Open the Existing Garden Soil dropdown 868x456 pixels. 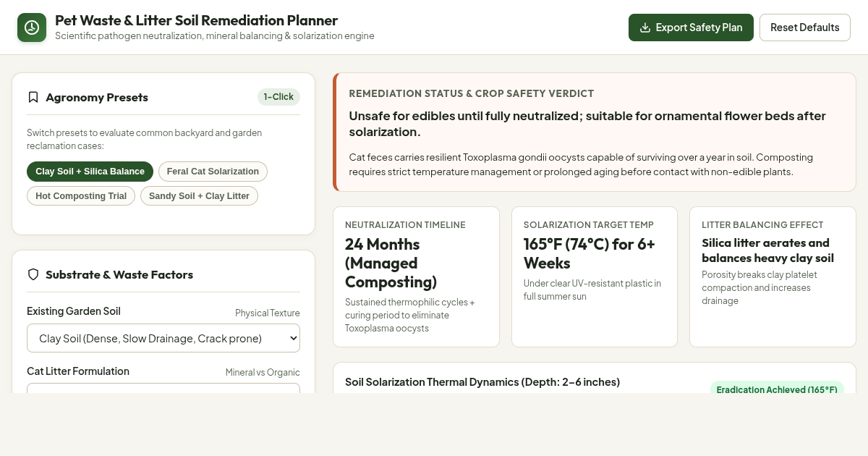click(163, 338)
